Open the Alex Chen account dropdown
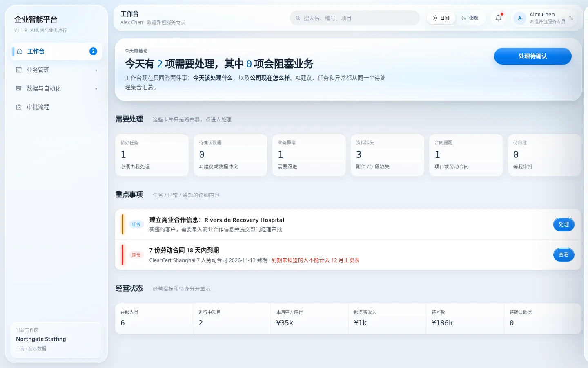Image resolution: width=588 pixels, height=368 pixels. pyautogui.click(x=544, y=18)
